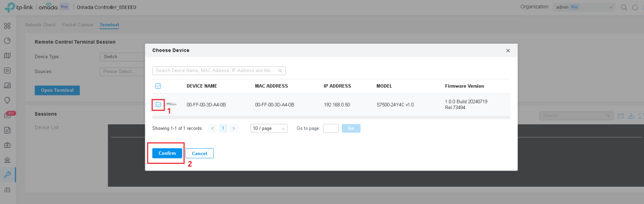Open the statistics pie chart sidebar icon
Viewport: 644px width, 204px height.
pyautogui.click(x=7, y=41)
